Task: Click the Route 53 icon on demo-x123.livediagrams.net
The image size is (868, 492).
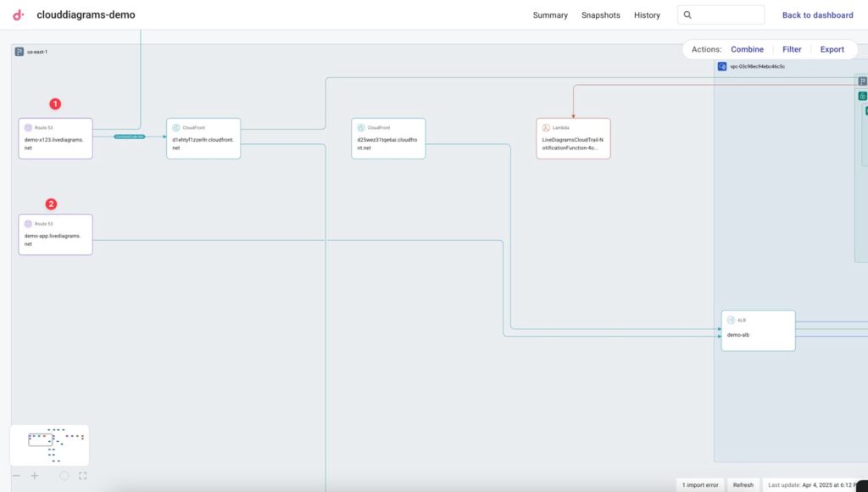Action: tap(28, 127)
